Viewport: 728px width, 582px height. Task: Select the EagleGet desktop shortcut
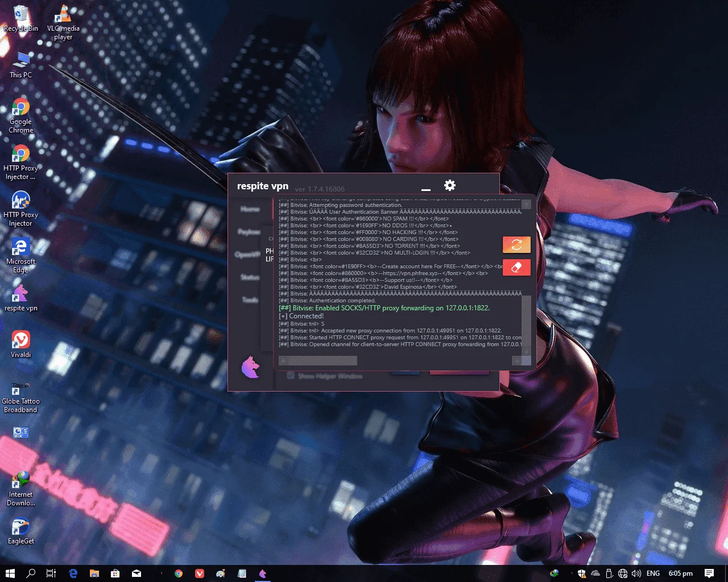click(x=21, y=531)
